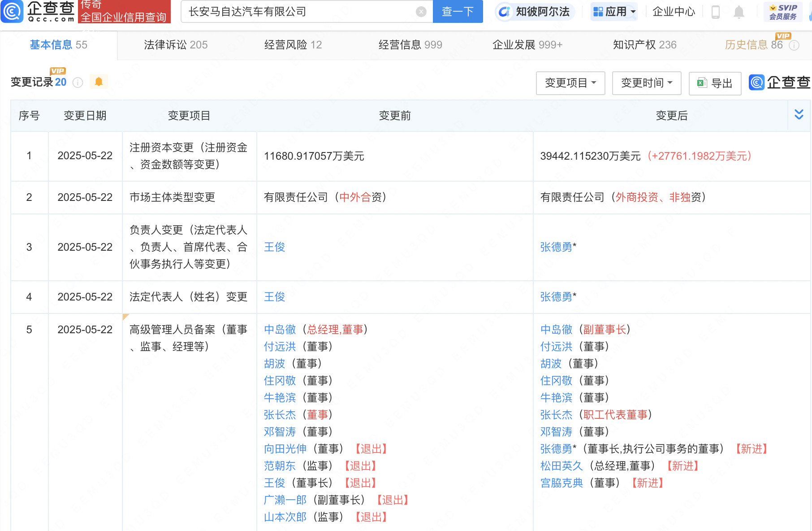Click the 查一下 search button
Viewport: 812px width, 531px height.
(458, 12)
